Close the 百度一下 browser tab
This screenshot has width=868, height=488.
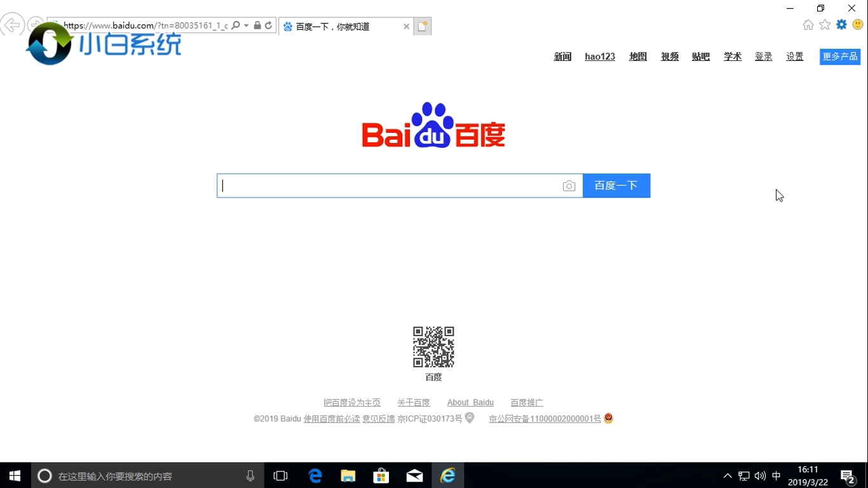407,27
